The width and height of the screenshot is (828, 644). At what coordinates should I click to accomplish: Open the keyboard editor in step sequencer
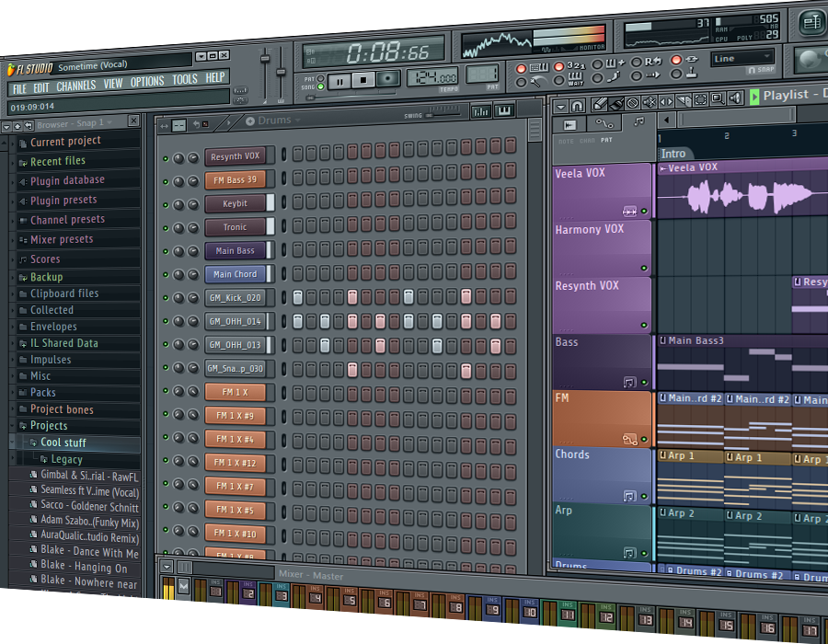pos(503,110)
